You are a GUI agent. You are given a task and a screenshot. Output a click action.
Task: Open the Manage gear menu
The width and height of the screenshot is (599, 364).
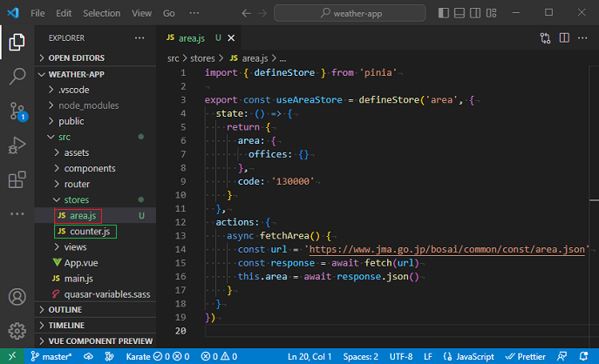pos(17,331)
